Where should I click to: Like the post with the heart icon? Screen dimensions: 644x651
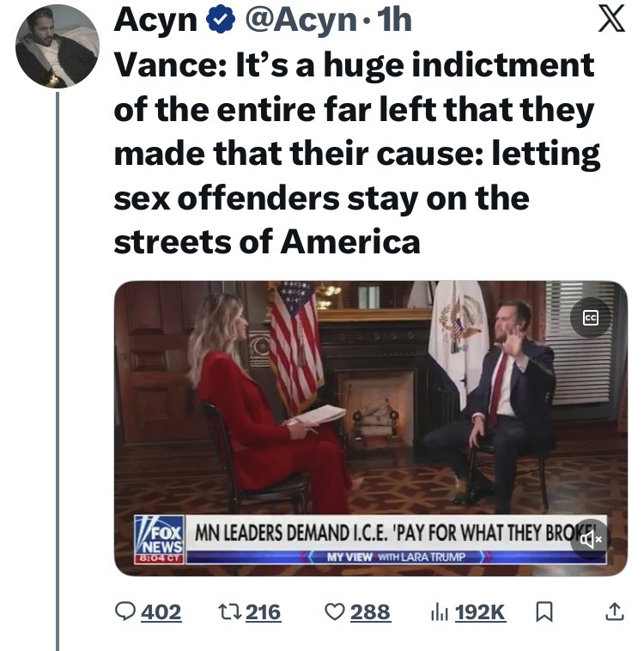(x=335, y=612)
